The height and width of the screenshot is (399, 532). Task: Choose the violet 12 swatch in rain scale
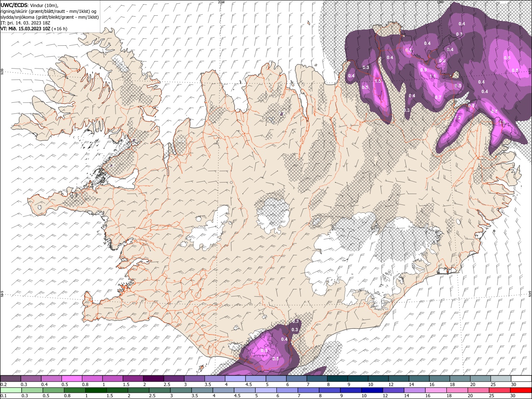(393, 390)
